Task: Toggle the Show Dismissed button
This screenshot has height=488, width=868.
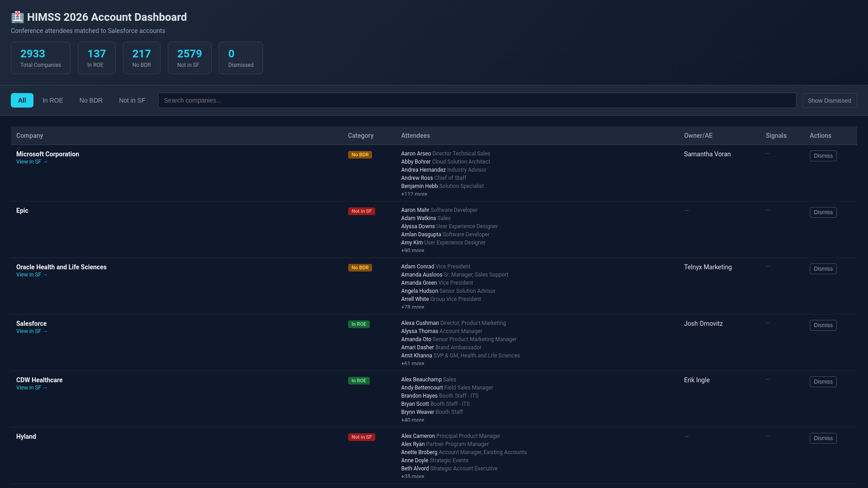Action: click(x=829, y=100)
